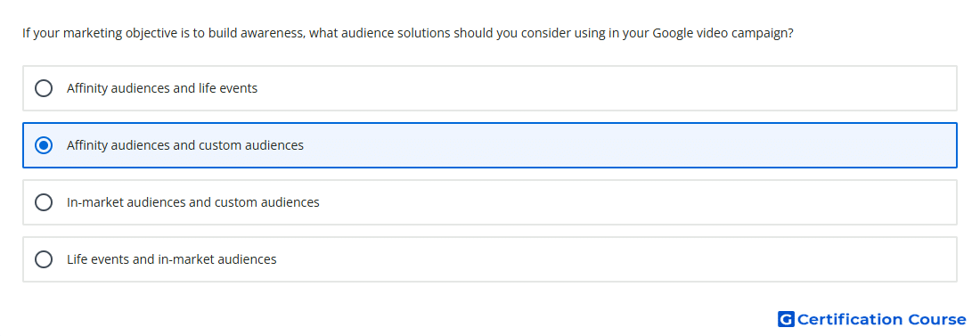Select the 'Affinity audiences and life events' radio circle
Viewport: 980px width, 336px height.
(x=44, y=88)
